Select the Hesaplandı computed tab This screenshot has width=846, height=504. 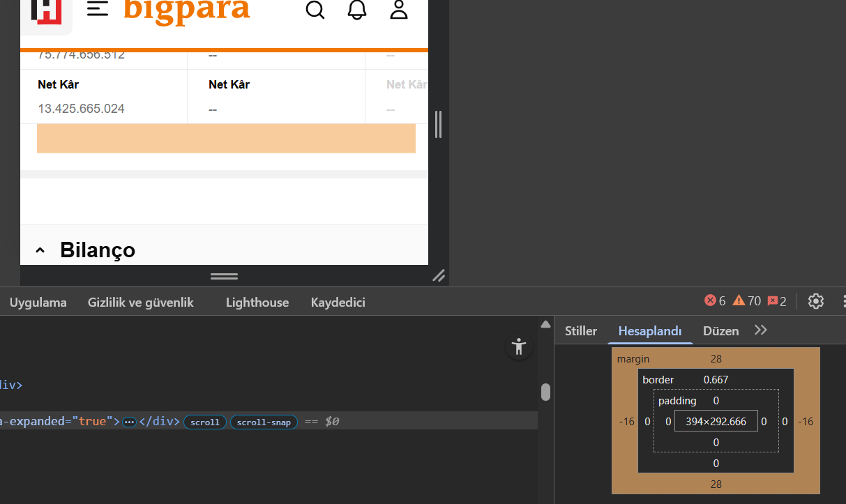pyautogui.click(x=650, y=331)
